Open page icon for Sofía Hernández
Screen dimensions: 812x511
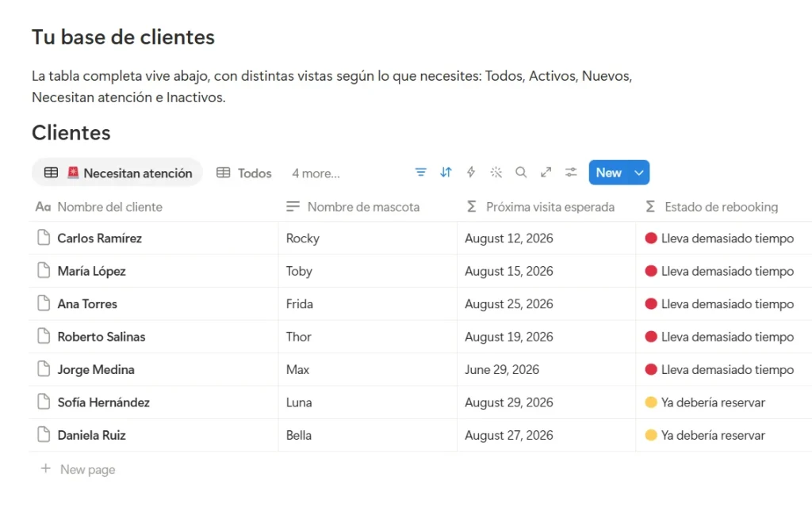click(x=44, y=402)
